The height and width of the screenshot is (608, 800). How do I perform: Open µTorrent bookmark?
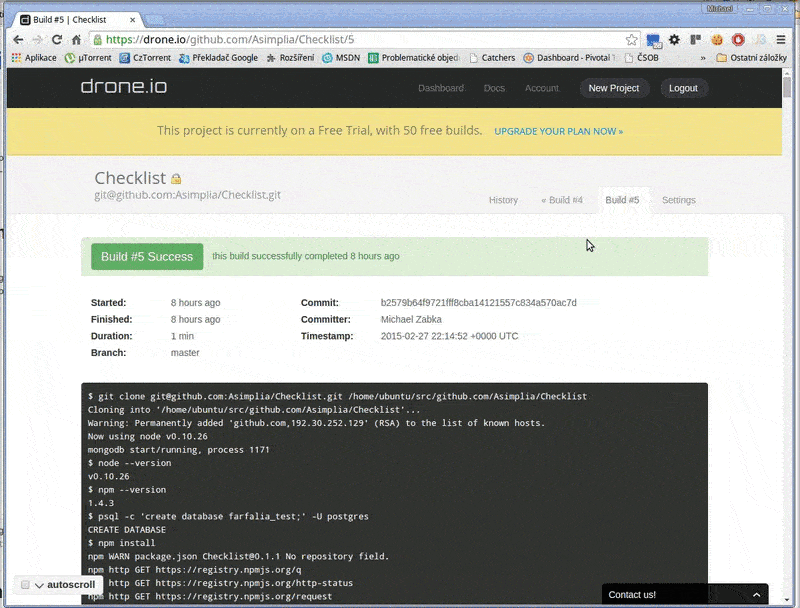(x=88, y=58)
